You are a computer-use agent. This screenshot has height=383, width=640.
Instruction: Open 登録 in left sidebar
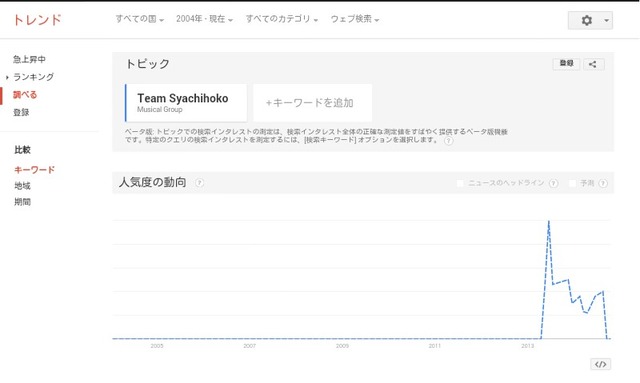pos(21,112)
